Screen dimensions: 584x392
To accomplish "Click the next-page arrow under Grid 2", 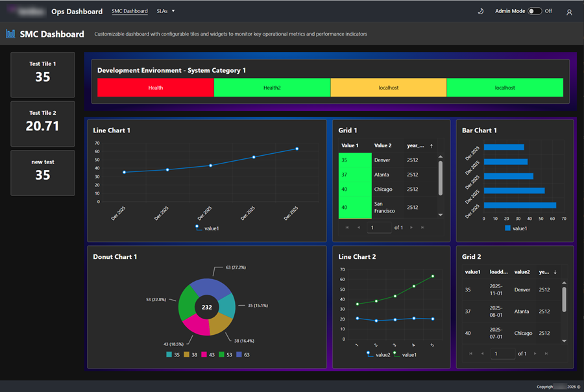I will point(535,354).
